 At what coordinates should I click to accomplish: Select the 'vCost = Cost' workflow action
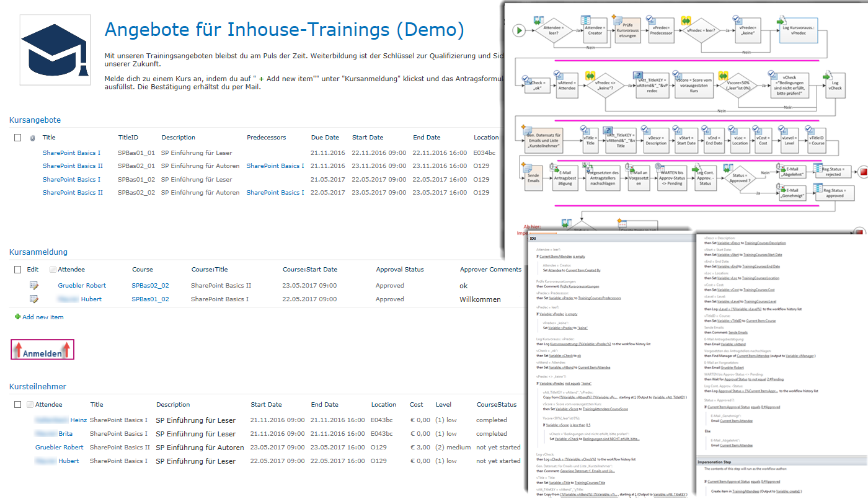[x=763, y=142]
